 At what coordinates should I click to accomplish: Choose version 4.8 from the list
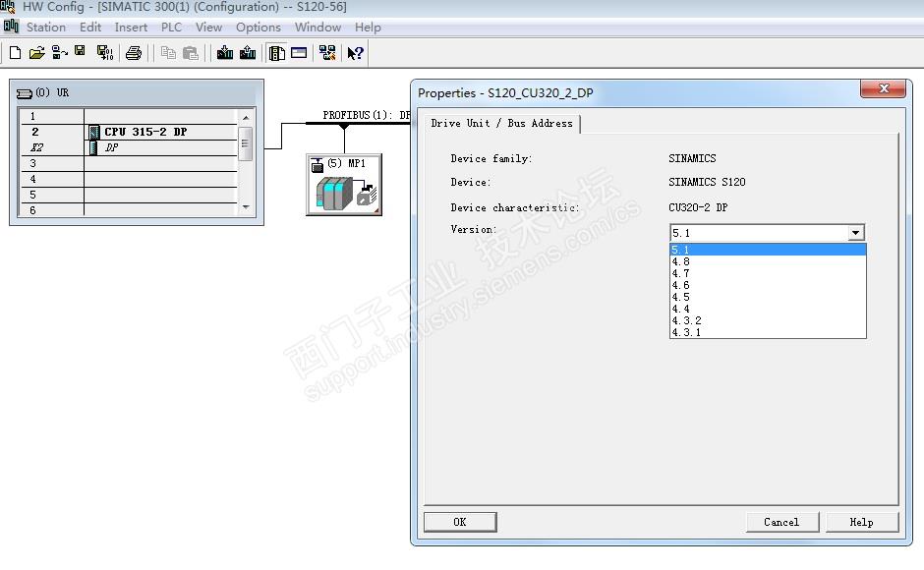click(768, 261)
